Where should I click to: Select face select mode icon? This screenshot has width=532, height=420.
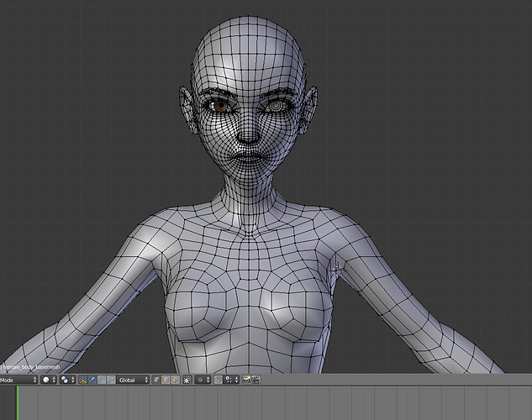point(175,380)
